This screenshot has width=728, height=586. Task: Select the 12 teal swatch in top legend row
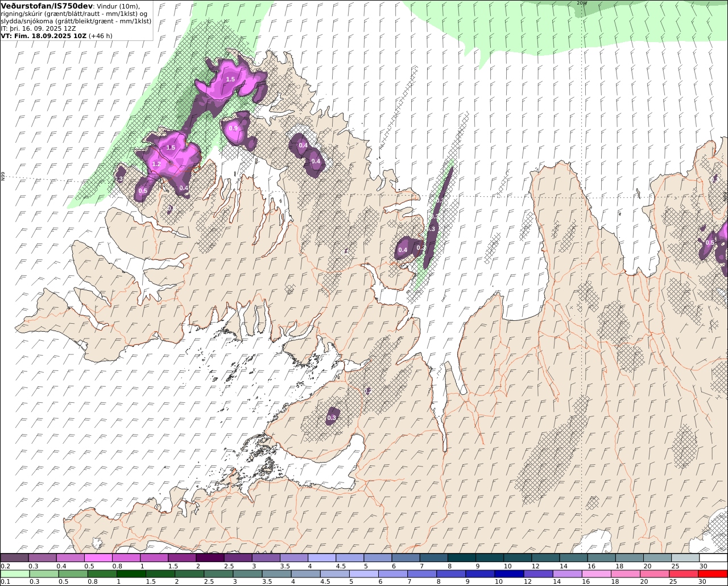coord(546,558)
